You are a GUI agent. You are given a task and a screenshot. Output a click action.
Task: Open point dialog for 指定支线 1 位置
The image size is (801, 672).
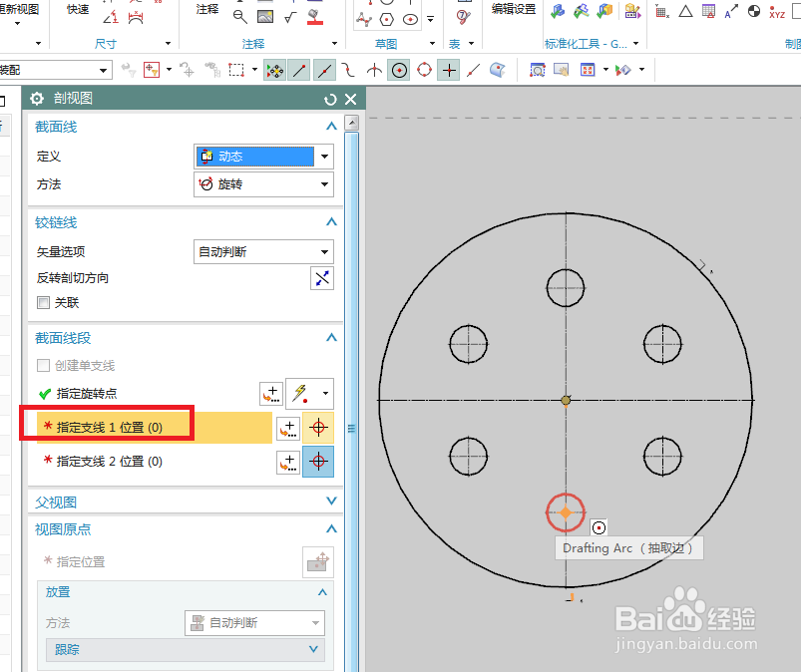pyautogui.click(x=288, y=428)
